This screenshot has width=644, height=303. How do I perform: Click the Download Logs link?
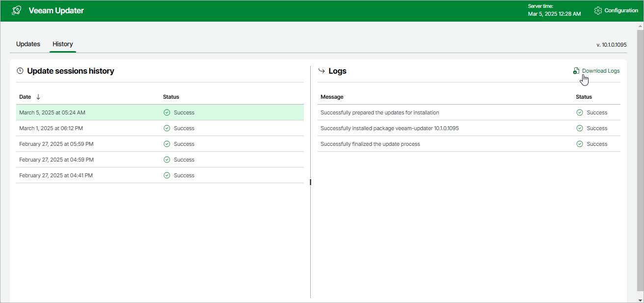coord(600,71)
